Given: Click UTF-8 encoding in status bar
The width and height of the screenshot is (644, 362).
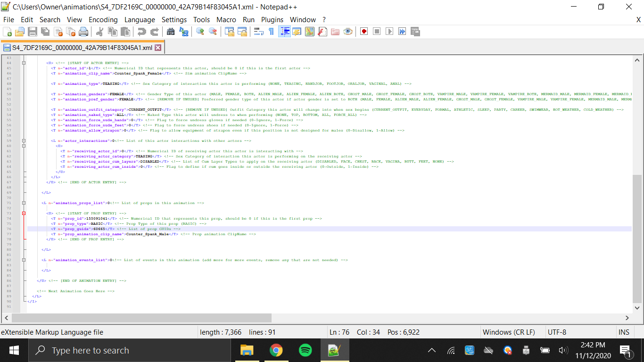Looking at the screenshot, I should (x=557, y=332).
